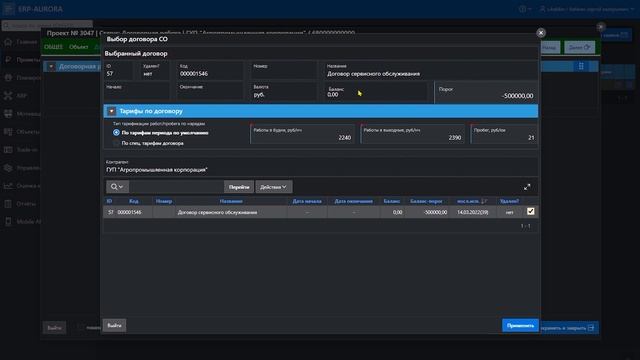The width and height of the screenshot is (640, 360).
Task: Switch to the 'Объект' tab in the project window
Action: 78,47
